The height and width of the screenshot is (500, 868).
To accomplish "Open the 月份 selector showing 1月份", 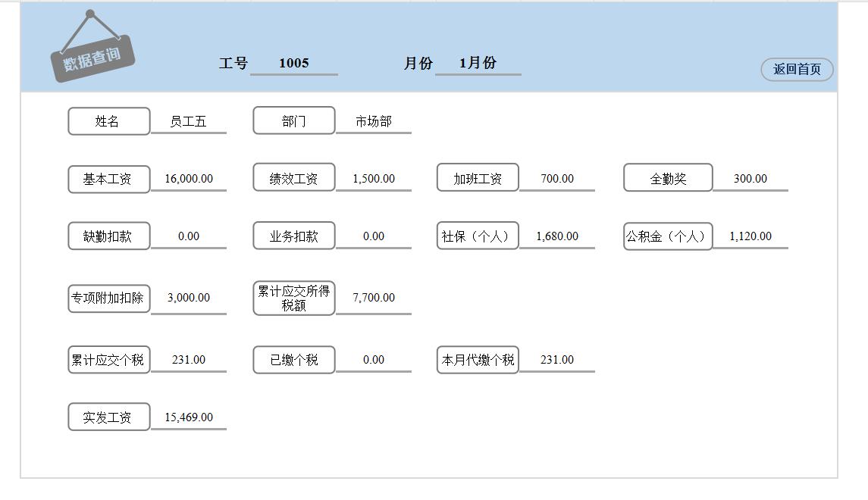I will (x=479, y=64).
